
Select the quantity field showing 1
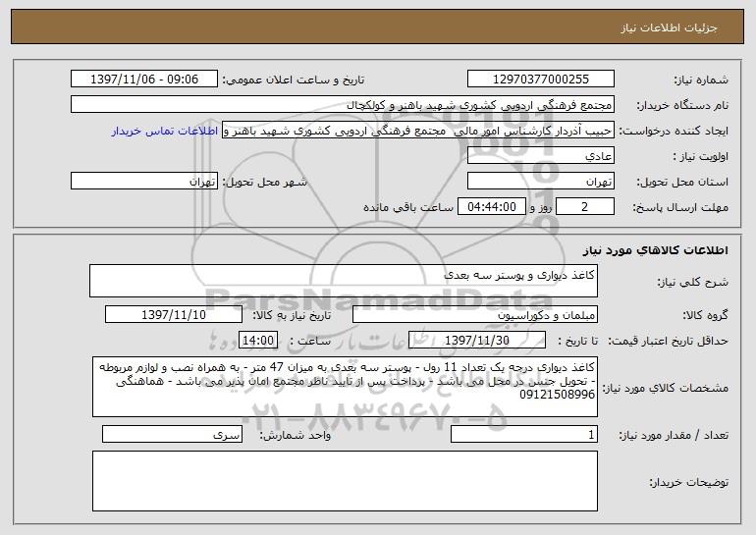click(524, 434)
